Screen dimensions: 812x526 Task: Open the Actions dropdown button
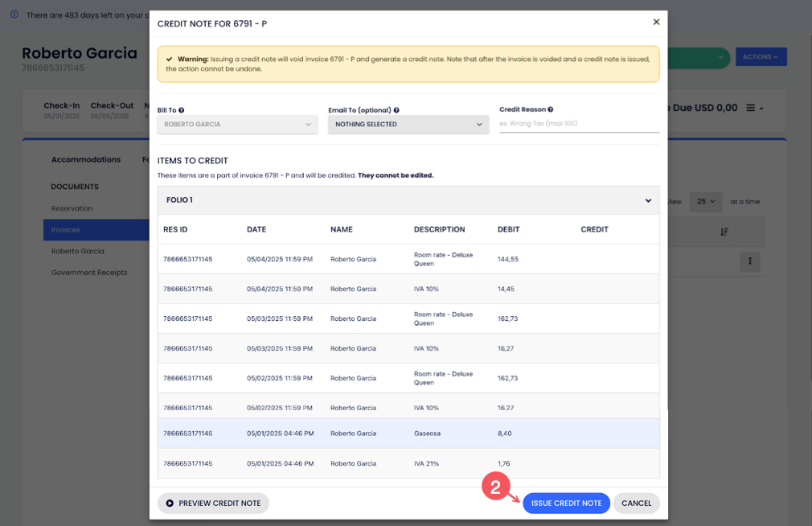[x=761, y=56]
